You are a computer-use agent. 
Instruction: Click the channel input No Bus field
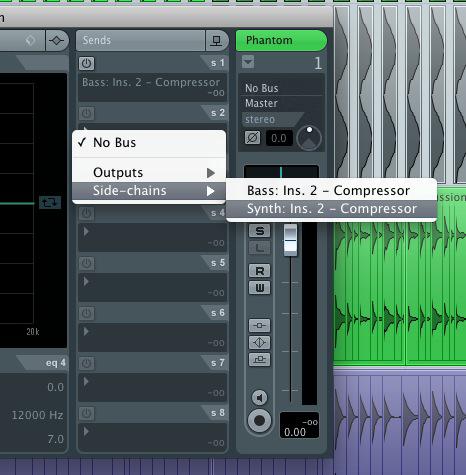click(281, 88)
